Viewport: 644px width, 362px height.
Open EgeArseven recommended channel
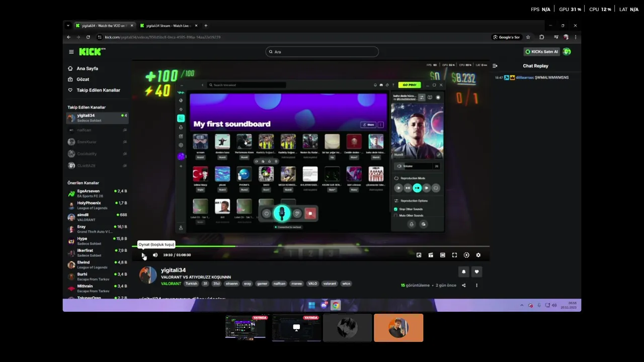[97, 193]
